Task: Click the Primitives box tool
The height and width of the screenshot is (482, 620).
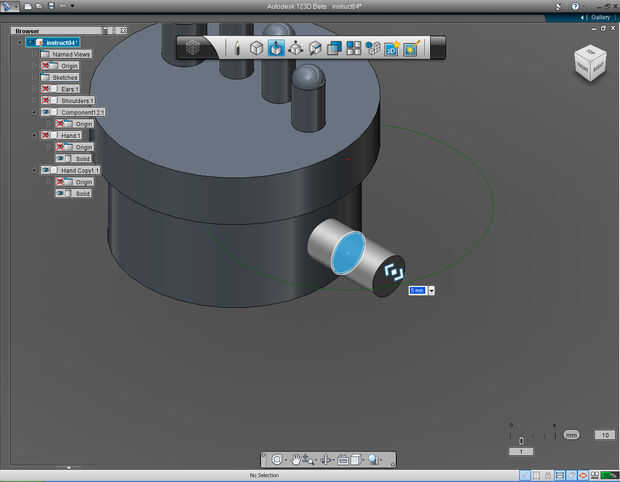Action: coord(257,47)
